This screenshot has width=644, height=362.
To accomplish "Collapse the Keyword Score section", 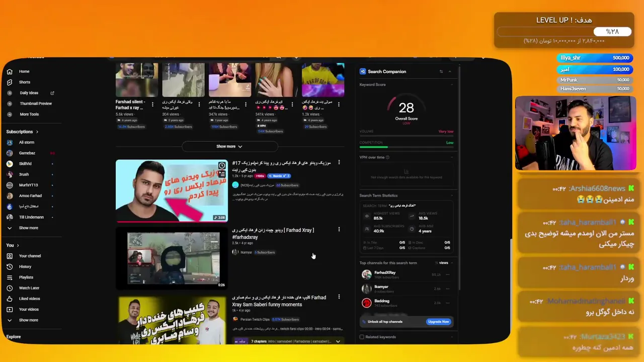I will (x=452, y=84).
